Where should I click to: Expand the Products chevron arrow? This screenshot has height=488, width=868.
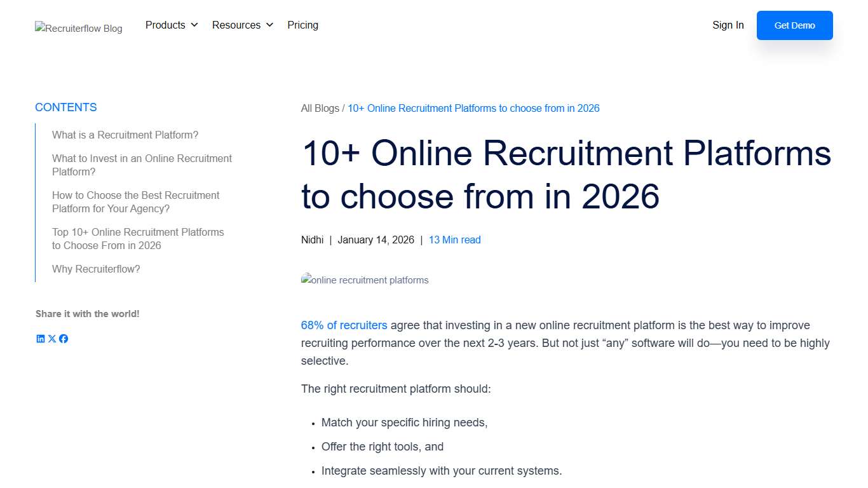[x=194, y=25]
